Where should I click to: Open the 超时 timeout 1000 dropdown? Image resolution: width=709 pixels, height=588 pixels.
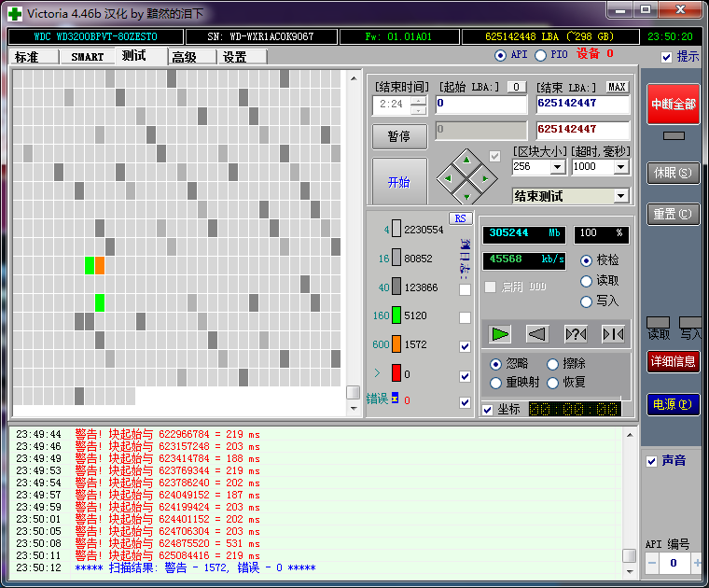[621, 167]
